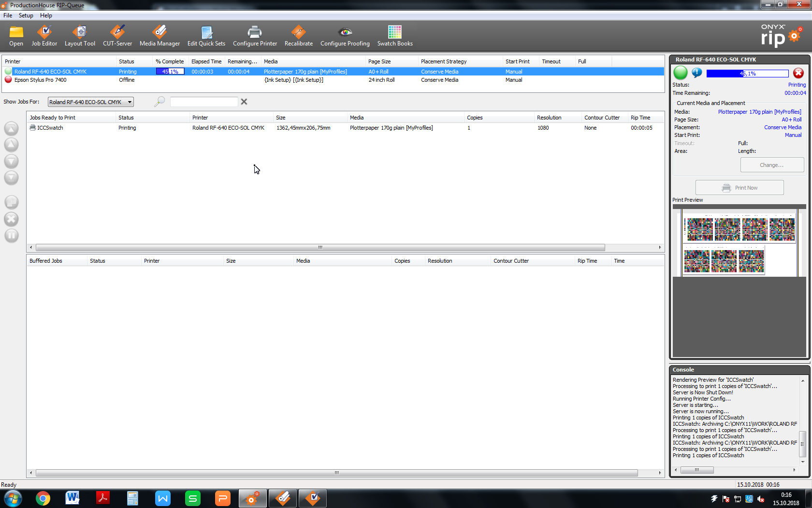Open the Layout Tool

(x=80, y=36)
